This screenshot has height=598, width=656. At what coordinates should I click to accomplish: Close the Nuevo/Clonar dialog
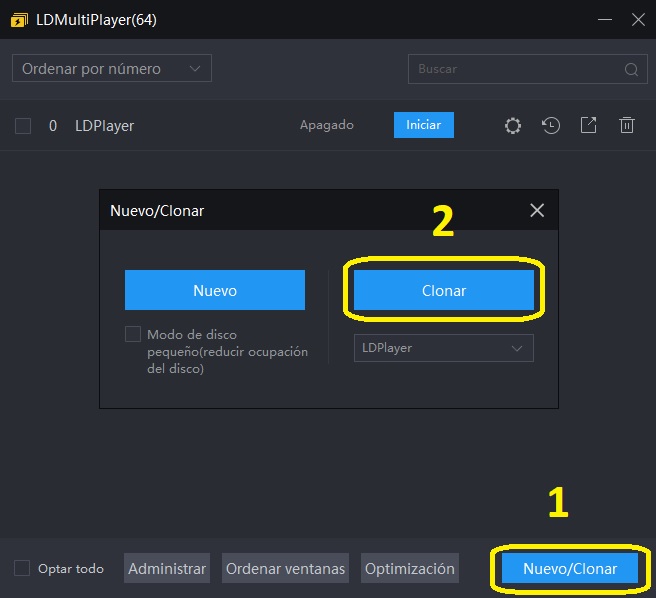coord(537,210)
